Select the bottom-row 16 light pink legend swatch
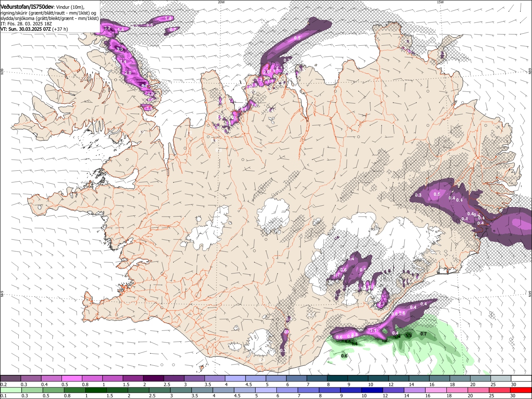 click(436, 390)
